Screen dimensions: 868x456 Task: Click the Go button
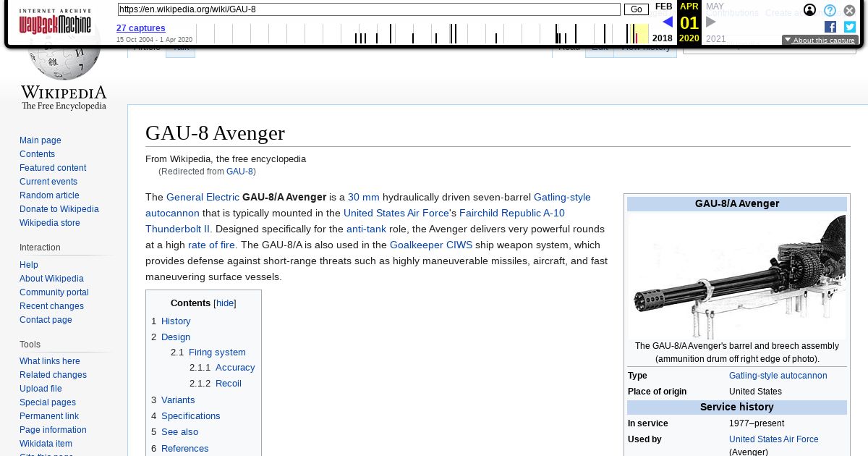[637, 9]
